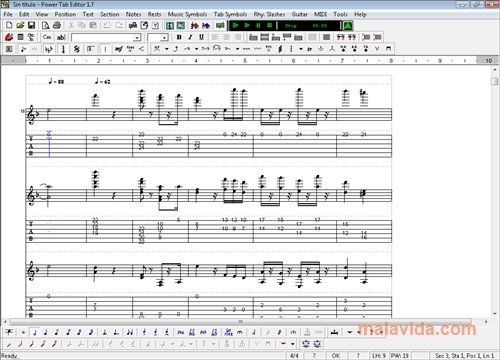
Task: Toggle italic text formatting
Action: [x=190, y=37]
